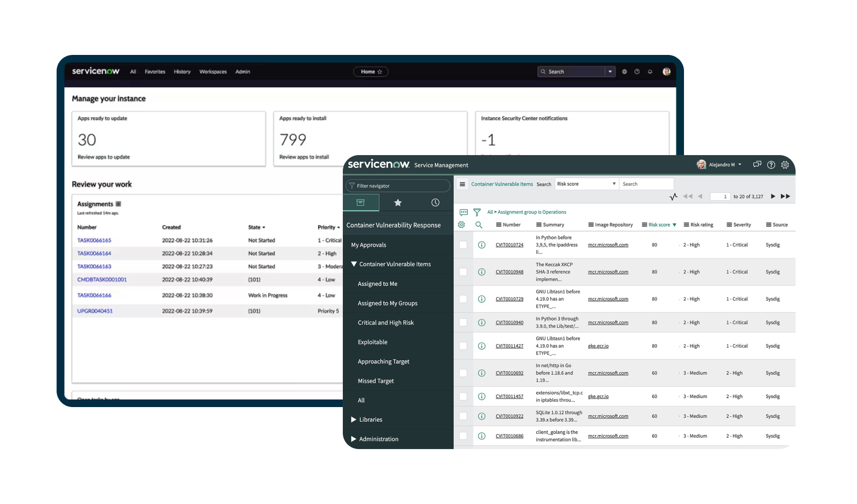Open the Admin menu in back window
Viewport: 857px width, 504px height.
coord(243,72)
